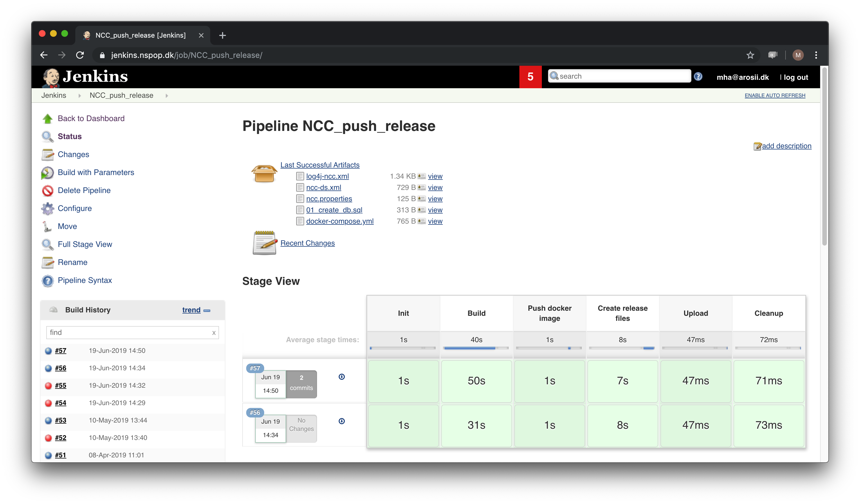860x504 pixels.
Task: Click the Delete Pipeline red prohibition icon
Action: pos(47,190)
